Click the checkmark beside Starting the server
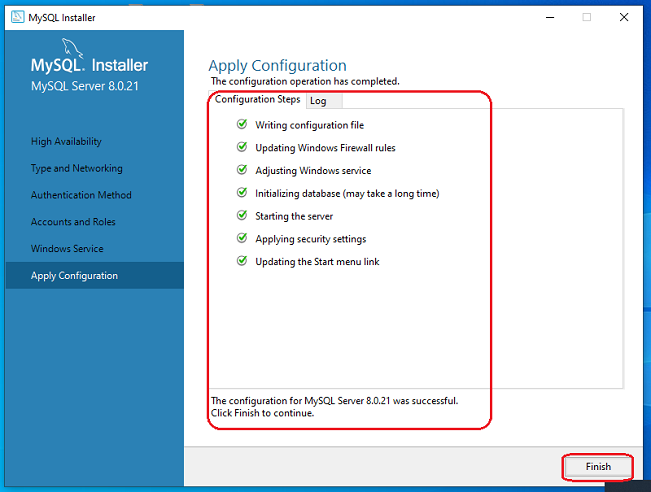The image size is (651, 492). (242, 215)
